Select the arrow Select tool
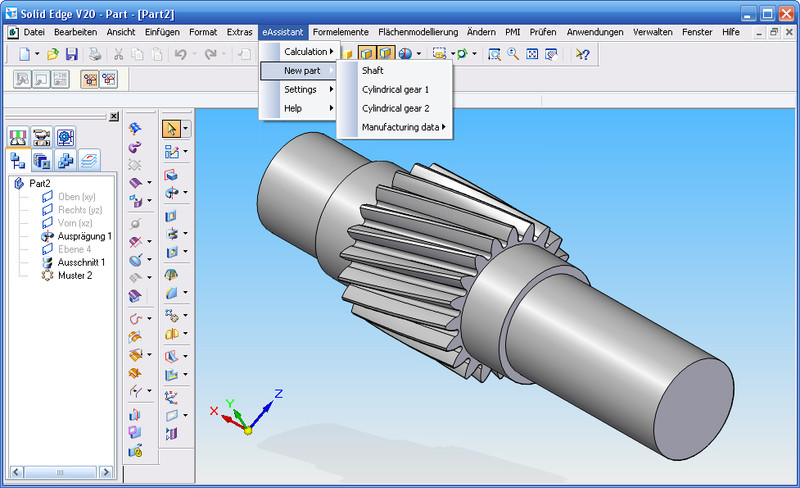The width and height of the screenshot is (800, 488). 171,128
